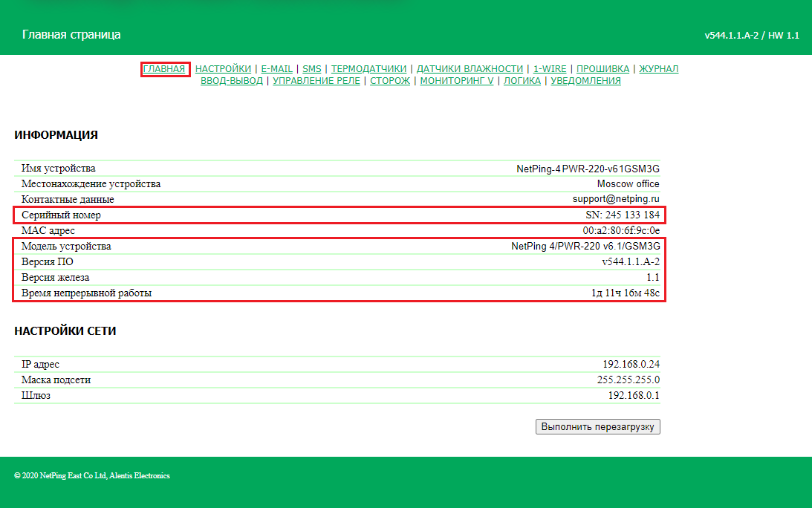Image resolution: width=812 pixels, height=508 pixels.
Task: Open the SMS page link
Action: [312, 69]
